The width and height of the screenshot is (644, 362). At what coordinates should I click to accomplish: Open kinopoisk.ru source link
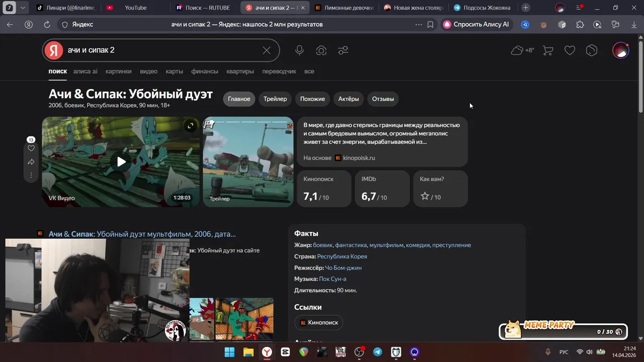click(355, 158)
